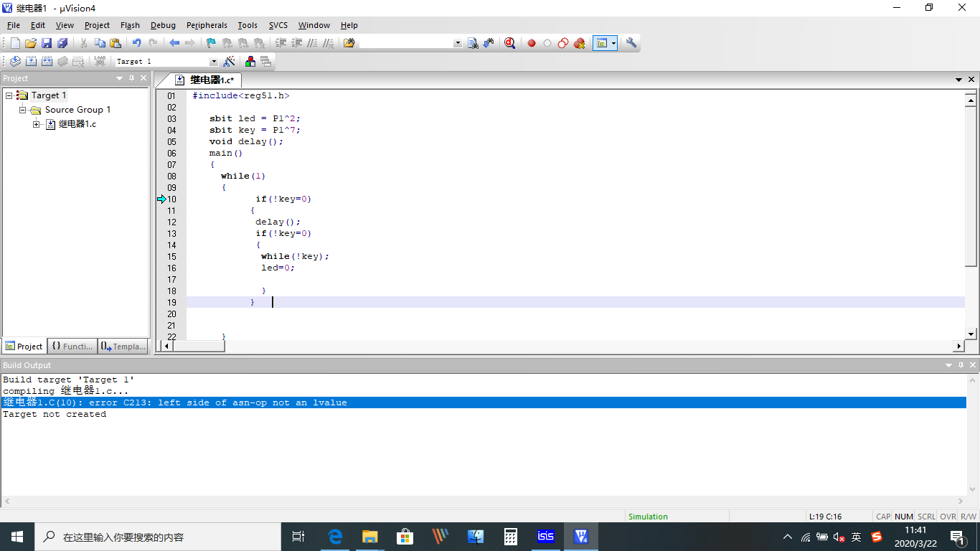Open the find text combo dropdown arrow
The image size is (980, 551).
click(458, 43)
